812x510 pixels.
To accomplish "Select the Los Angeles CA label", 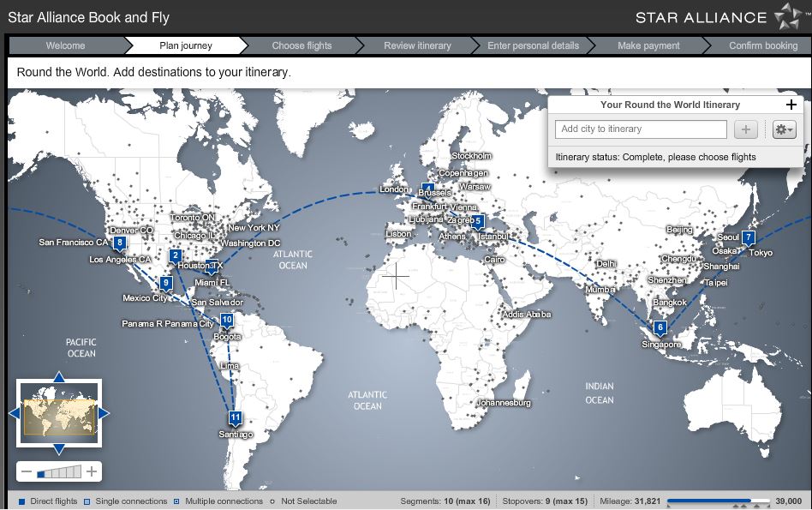I will (x=120, y=259).
